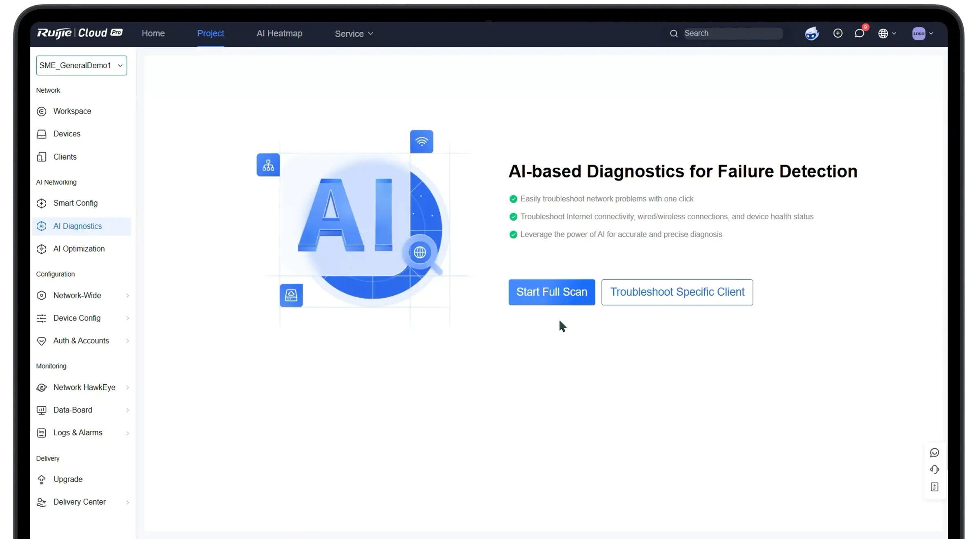Focus the Search input field

(733, 33)
